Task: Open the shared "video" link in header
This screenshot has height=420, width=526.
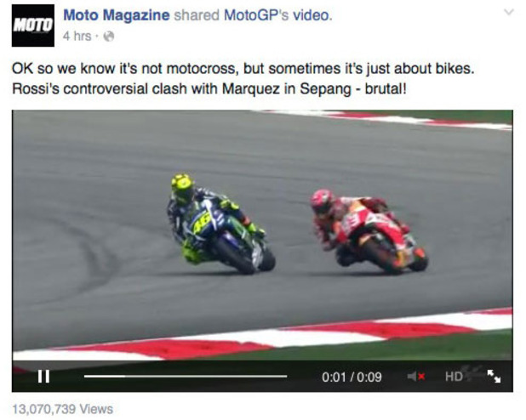Action: coord(311,15)
